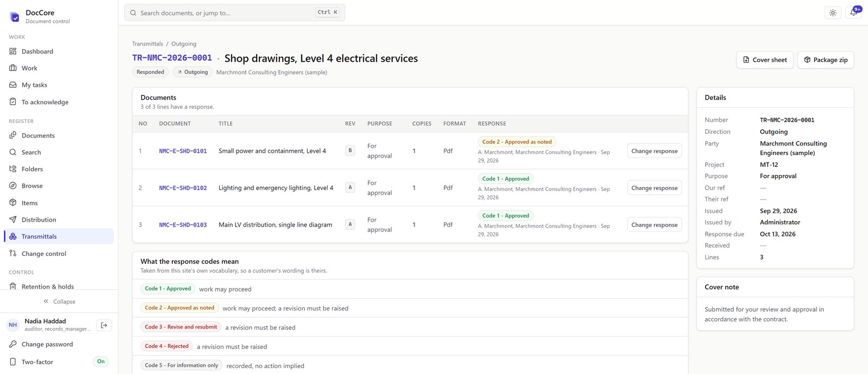The width and height of the screenshot is (868, 374).
Task: Click the Code 4 - Rejected badge
Action: (x=167, y=346)
